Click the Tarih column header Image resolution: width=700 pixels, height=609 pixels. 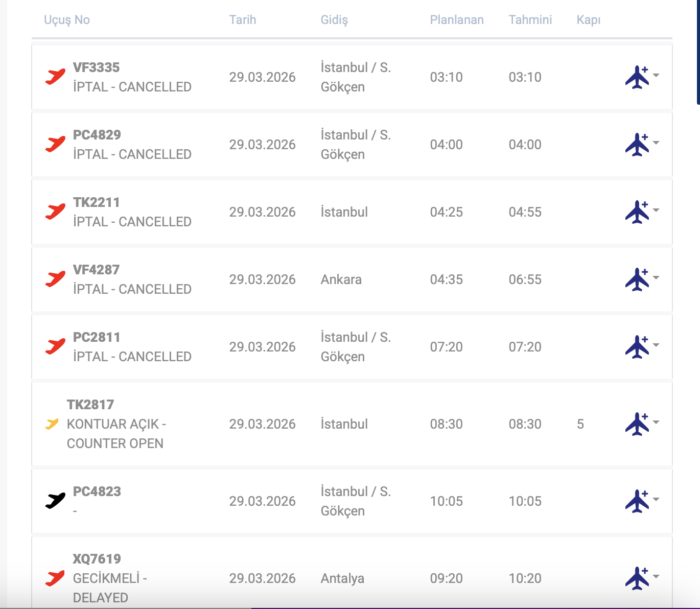pyautogui.click(x=243, y=20)
